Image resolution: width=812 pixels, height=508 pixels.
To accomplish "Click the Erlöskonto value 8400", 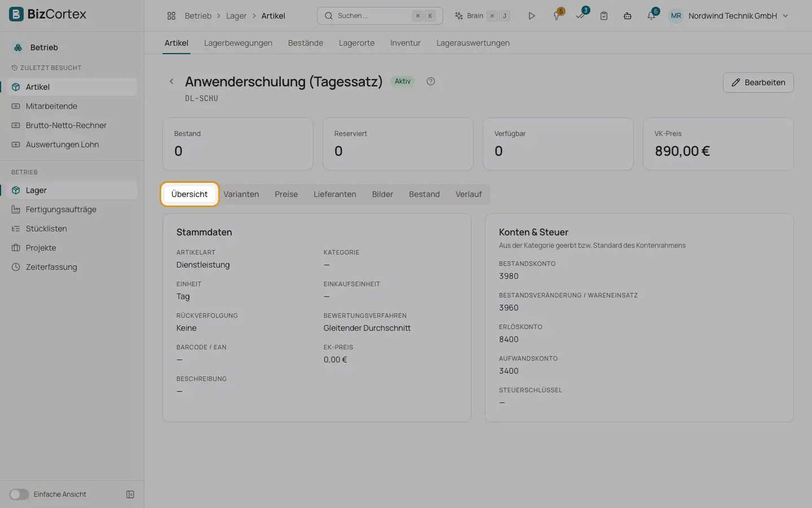I will coord(509,339).
